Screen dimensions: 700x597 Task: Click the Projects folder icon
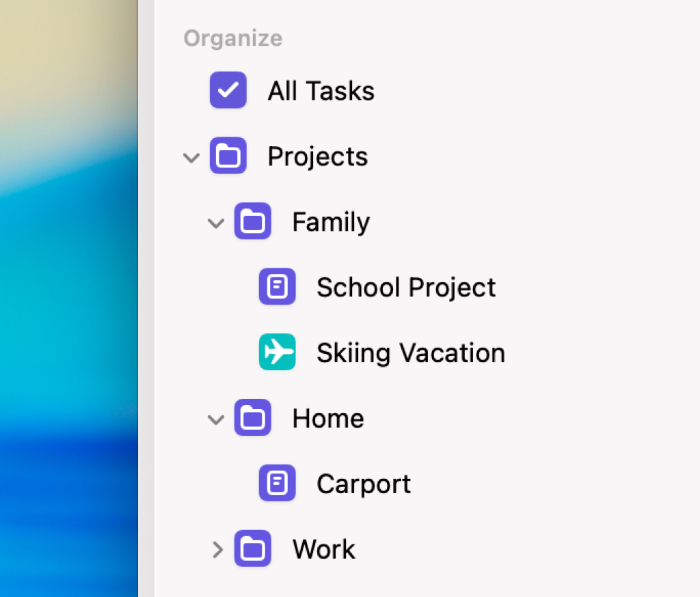click(x=228, y=156)
